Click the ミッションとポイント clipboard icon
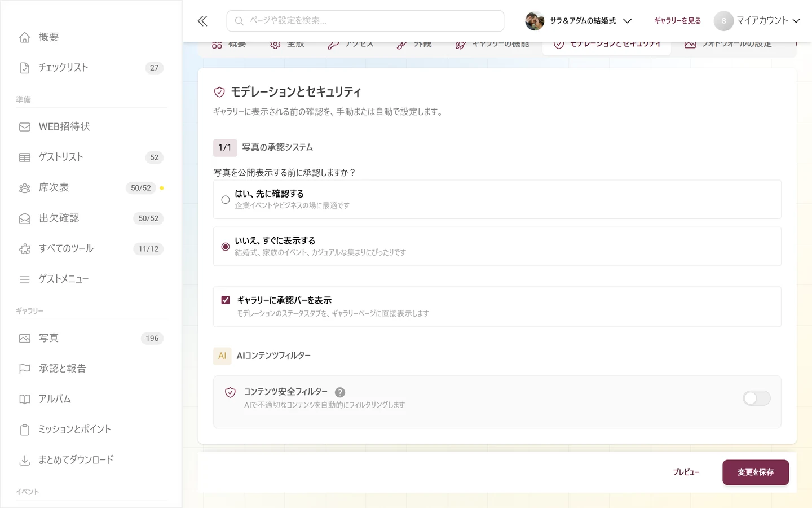812x508 pixels. click(x=25, y=430)
